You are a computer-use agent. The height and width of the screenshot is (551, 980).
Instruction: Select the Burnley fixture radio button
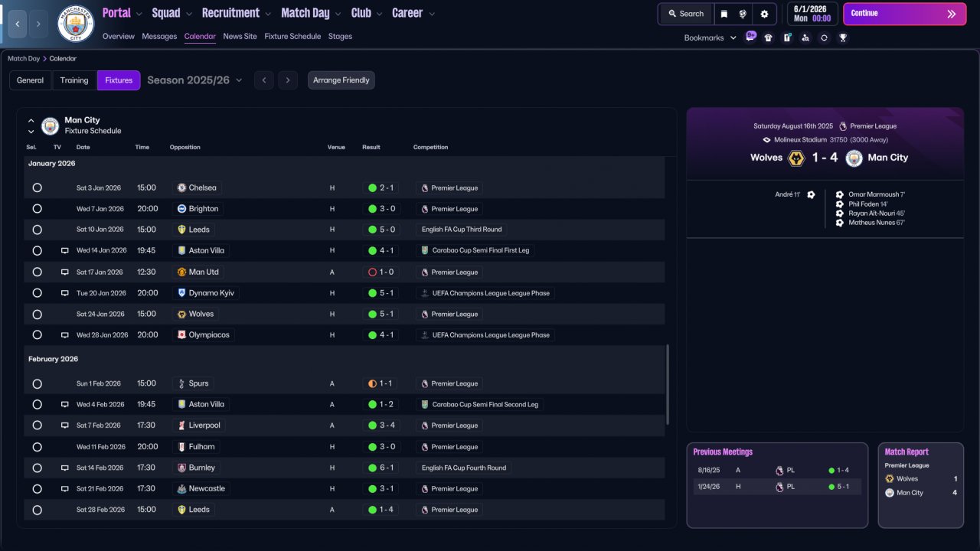[37, 468]
